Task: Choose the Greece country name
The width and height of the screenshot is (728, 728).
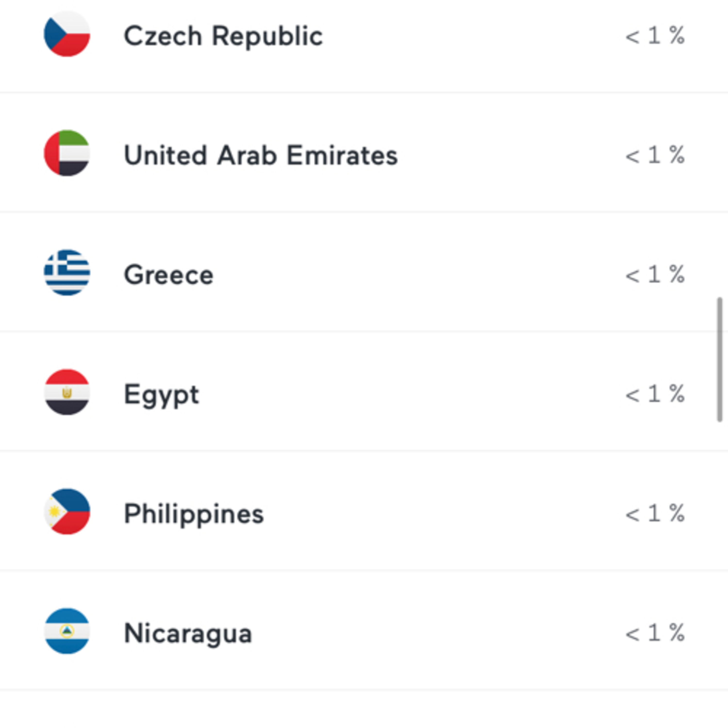Action: tap(168, 275)
